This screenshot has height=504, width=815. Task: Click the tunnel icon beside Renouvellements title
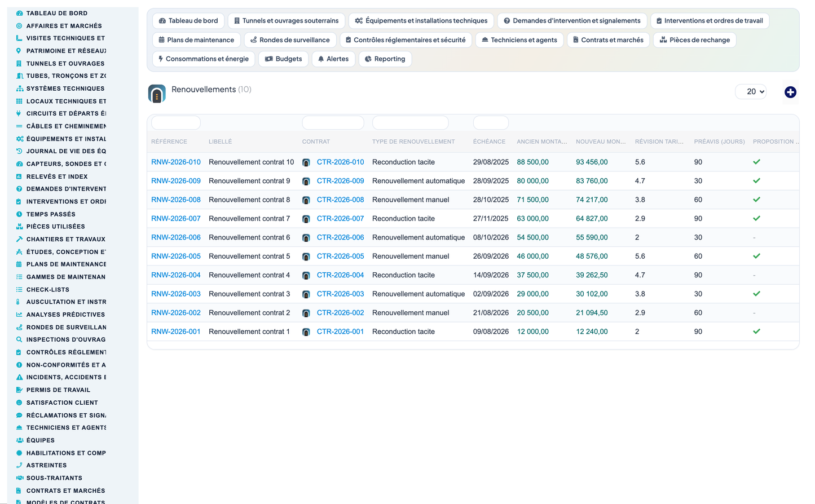pyautogui.click(x=157, y=94)
